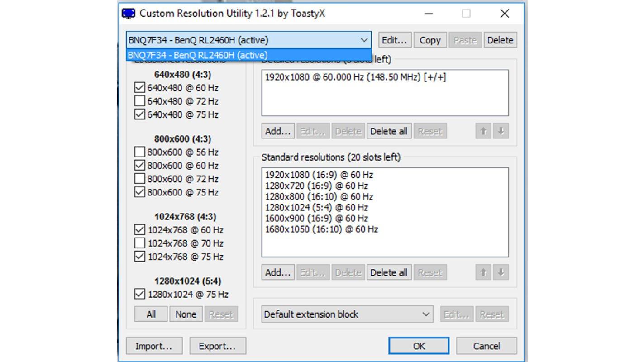Click the Delete button for the monitor
644x362 pixels.
click(x=500, y=40)
